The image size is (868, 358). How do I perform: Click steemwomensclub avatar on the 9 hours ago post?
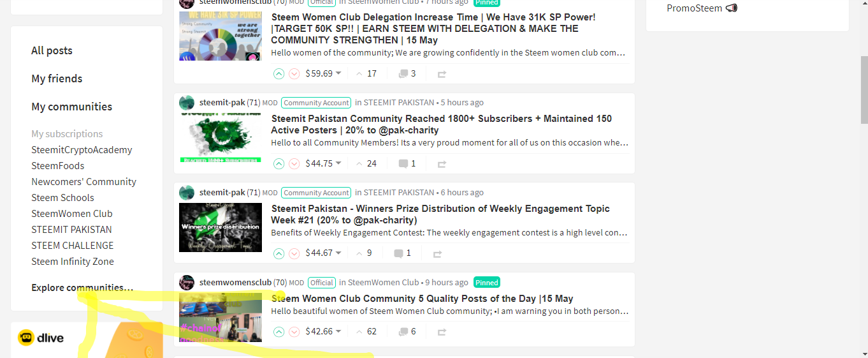point(187,283)
